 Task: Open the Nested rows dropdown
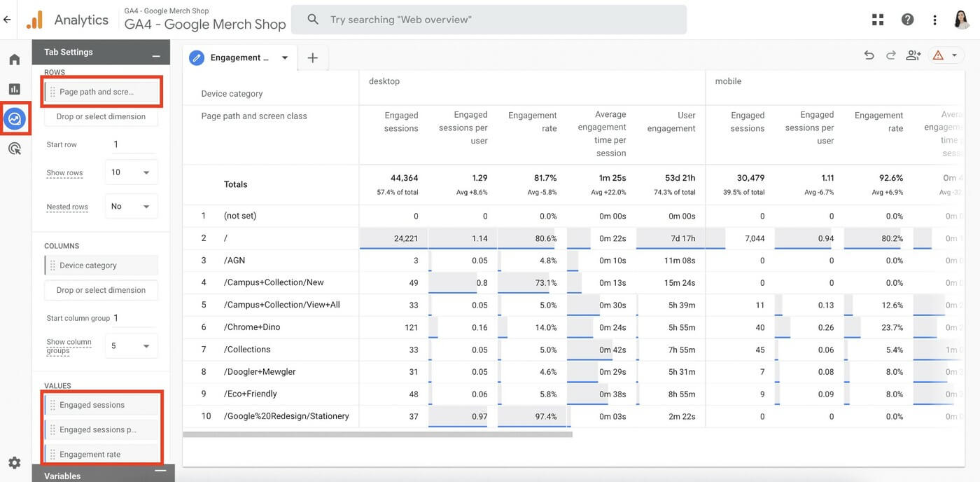132,206
